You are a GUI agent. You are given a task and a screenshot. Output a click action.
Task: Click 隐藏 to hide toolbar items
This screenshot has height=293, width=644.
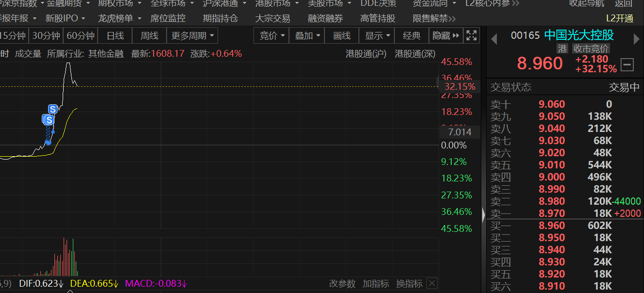(446, 35)
